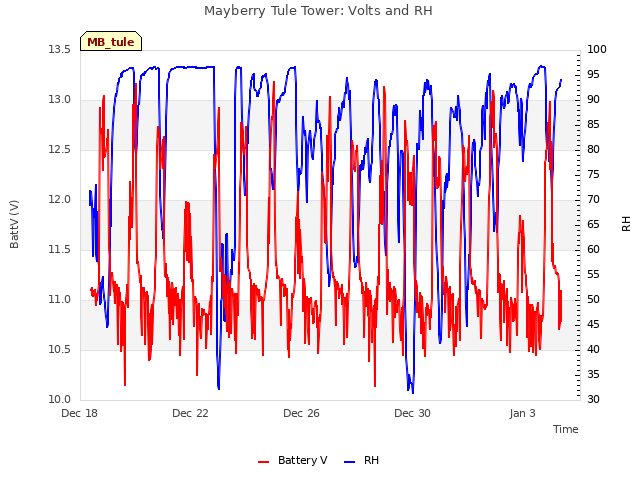640x480 pixels.
Task: Click the 10.5 voltage axis value
Action: coord(60,349)
